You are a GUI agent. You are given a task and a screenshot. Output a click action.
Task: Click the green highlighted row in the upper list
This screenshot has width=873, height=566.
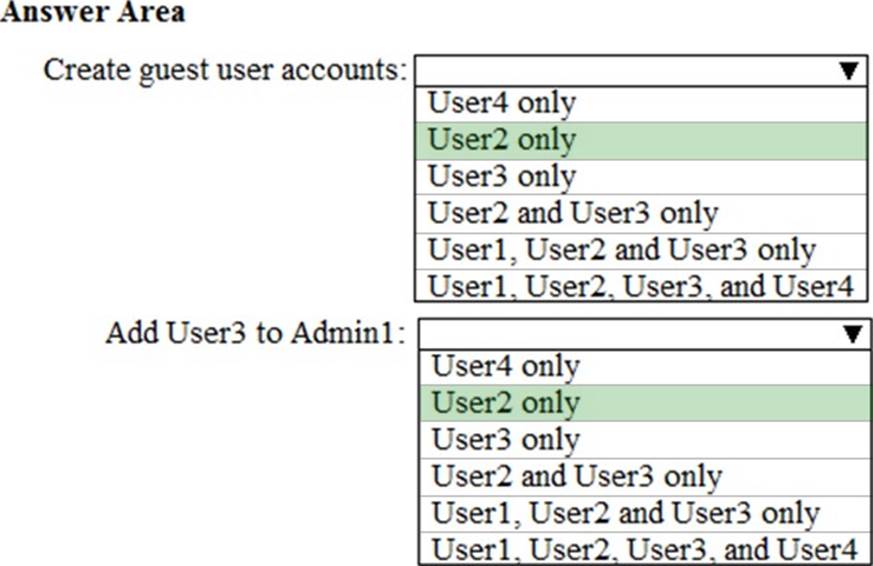point(640,140)
